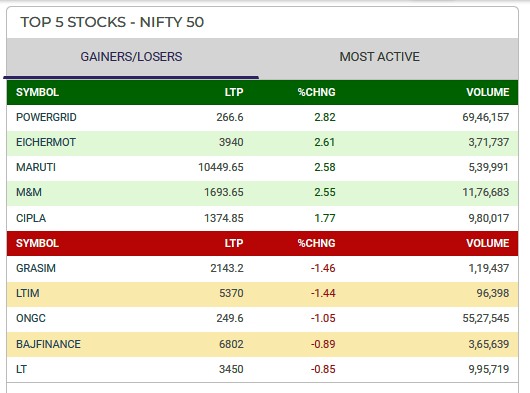
Task: Click GRASIM percent change -1.46
Action: point(323,268)
